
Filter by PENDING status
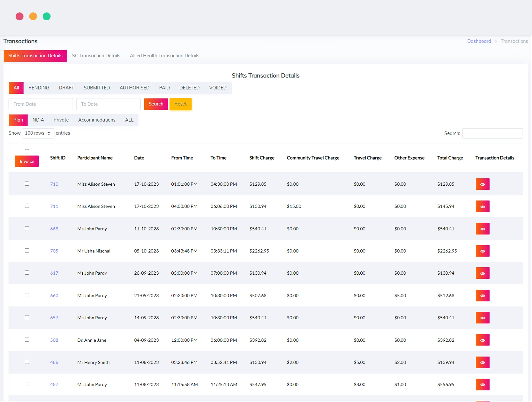point(39,88)
